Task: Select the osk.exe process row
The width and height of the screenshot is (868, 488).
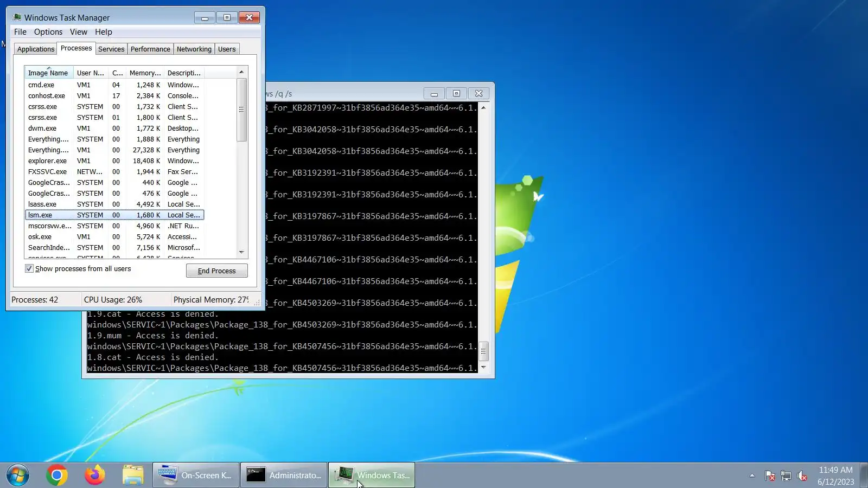Action: pyautogui.click(x=114, y=237)
